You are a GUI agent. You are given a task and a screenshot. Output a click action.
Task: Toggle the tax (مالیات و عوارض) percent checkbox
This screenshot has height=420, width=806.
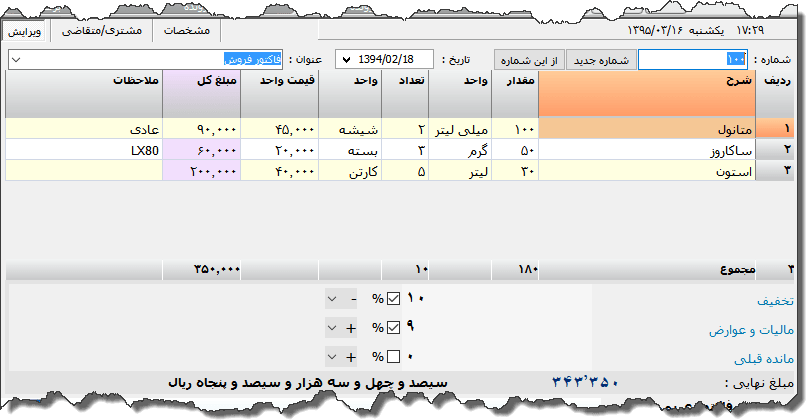coord(394,327)
